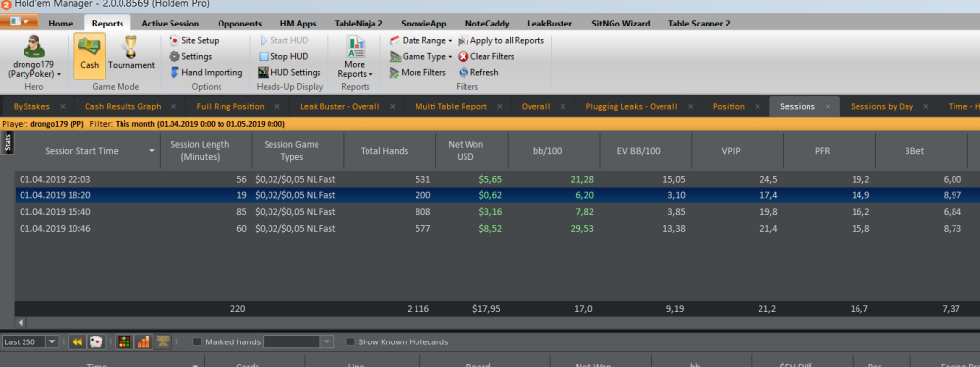Toggle Show Known Holecards checkbox
The image size is (980, 367).
point(350,341)
